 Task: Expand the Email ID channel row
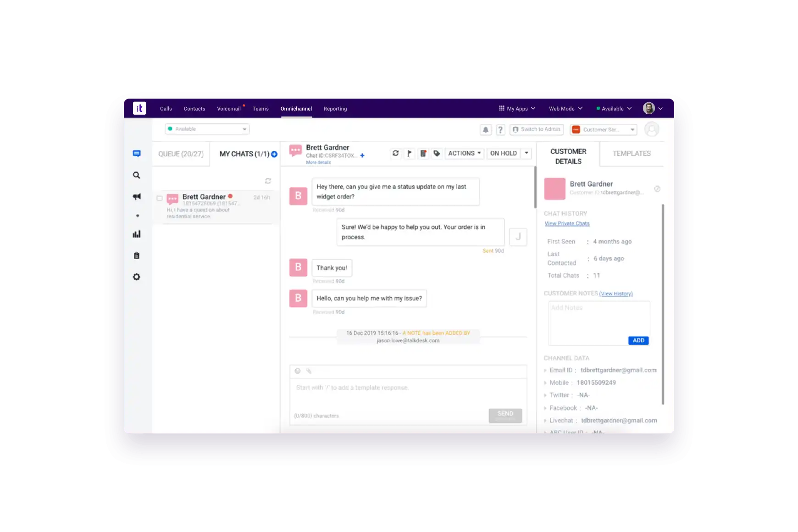tap(545, 371)
